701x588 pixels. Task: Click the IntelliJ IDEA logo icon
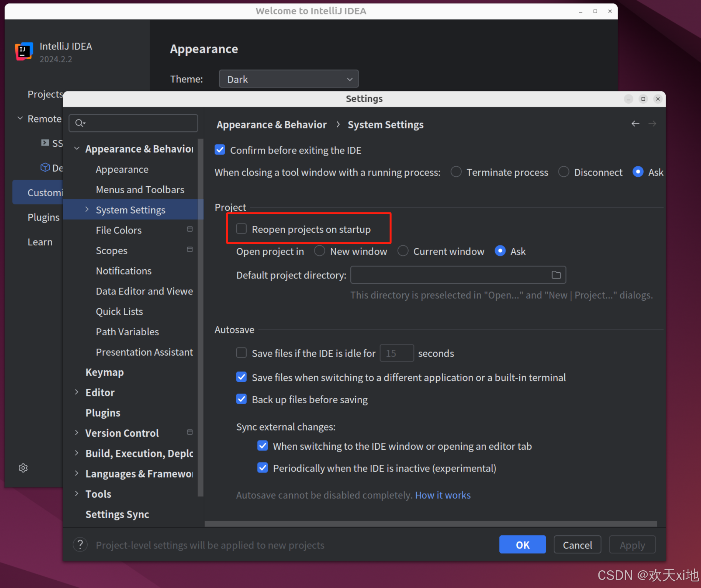coord(24,51)
